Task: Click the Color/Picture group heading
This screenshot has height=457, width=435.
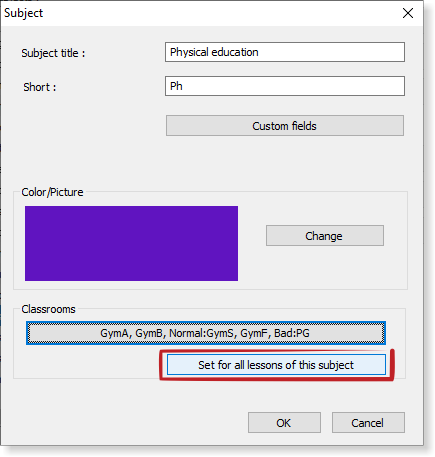Action: click(x=52, y=192)
